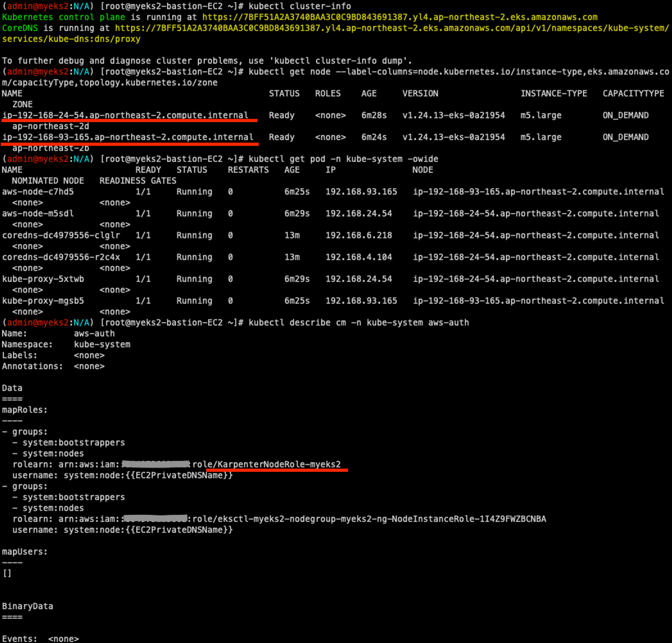The image size is (672, 643).
Task: Click the aws-node-c7hd5 pod name
Action: coord(38,191)
